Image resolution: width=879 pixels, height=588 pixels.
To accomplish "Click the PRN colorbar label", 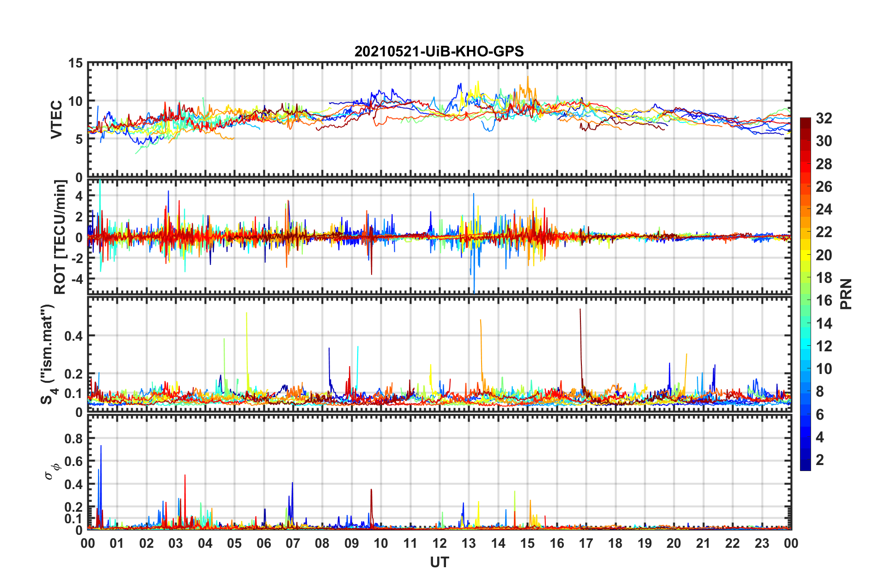I will (846, 294).
